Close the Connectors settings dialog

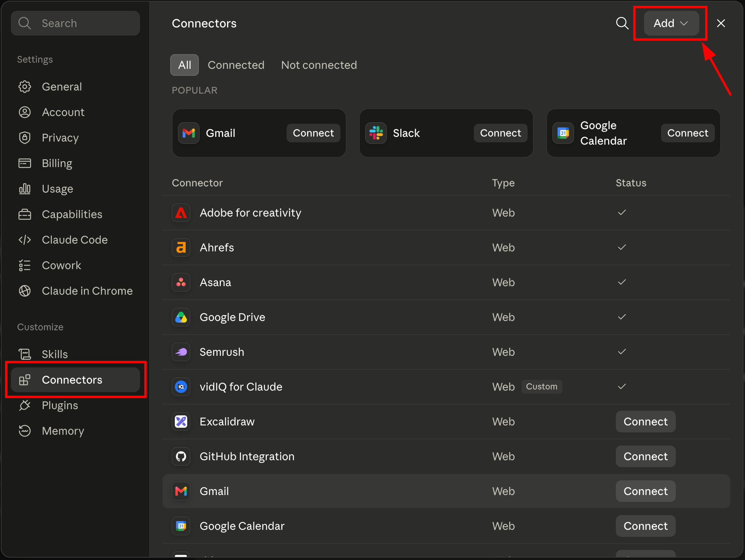click(x=721, y=23)
